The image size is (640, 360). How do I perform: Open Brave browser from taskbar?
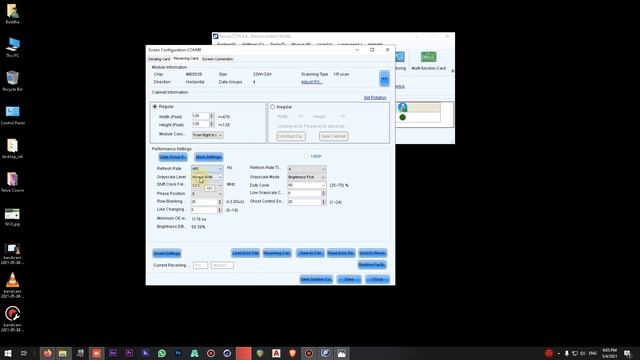292,353
